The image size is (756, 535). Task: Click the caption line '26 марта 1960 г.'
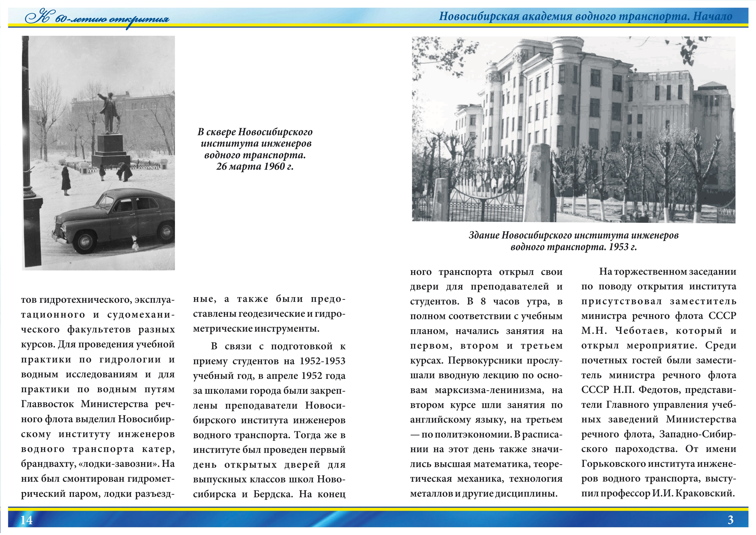point(255,166)
